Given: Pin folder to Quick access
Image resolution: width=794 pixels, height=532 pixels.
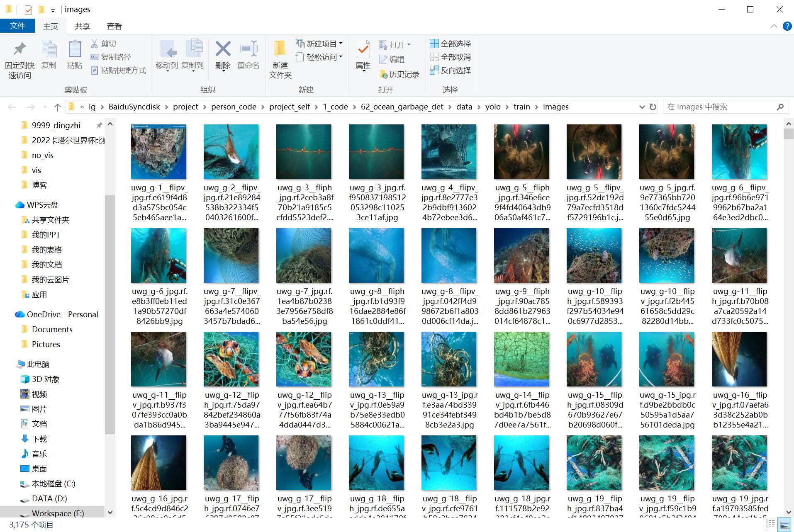Looking at the screenshot, I should pos(19,60).
